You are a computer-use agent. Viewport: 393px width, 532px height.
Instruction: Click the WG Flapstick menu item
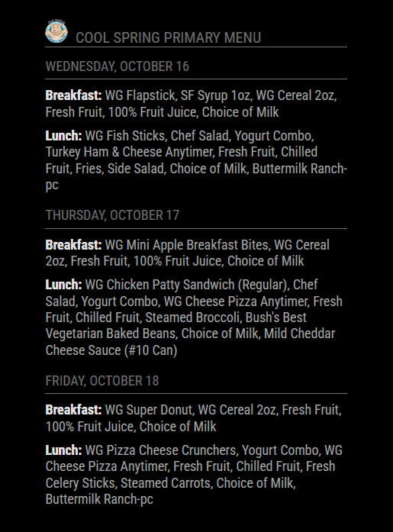[140, 95]
